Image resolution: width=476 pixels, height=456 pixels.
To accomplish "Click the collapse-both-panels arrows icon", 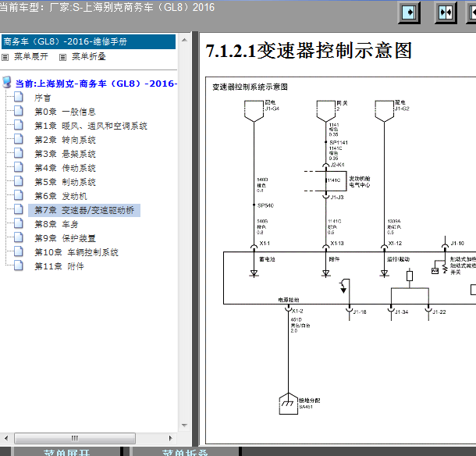I will (446, 12).
